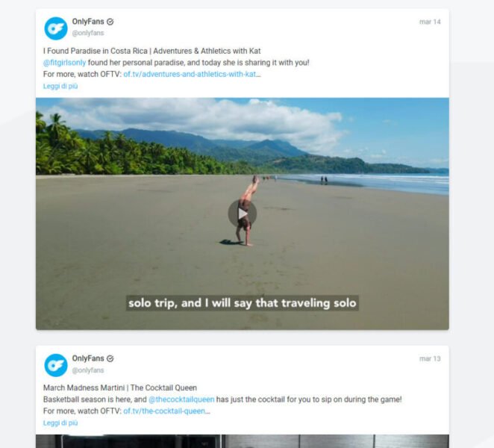Expand first post with Leggi di più
Viewport: 494px width, 448px height.
click(60, 86)
